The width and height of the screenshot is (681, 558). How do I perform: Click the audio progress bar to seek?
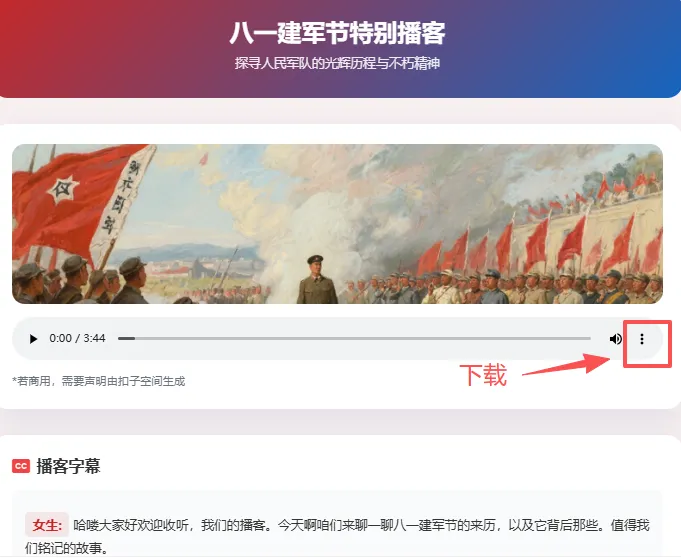(354, 338)
